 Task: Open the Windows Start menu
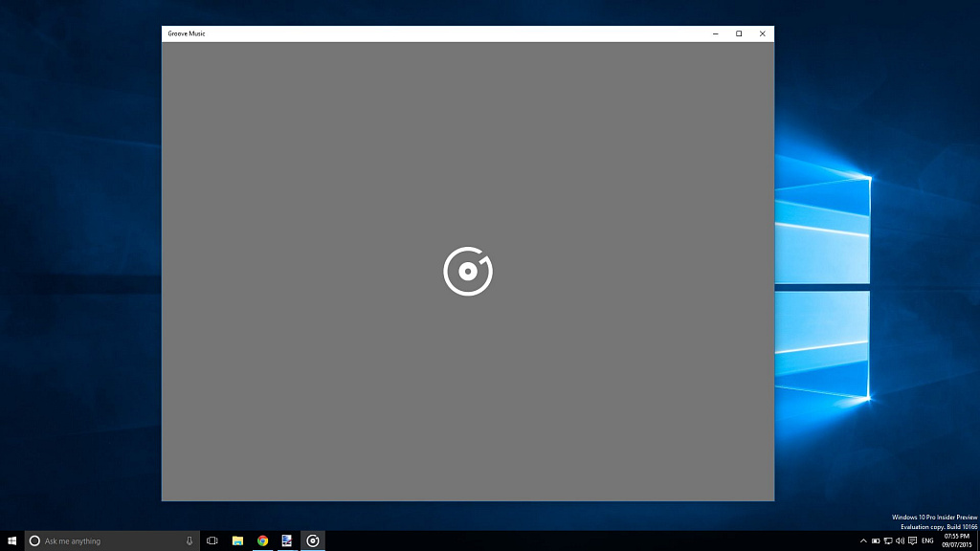(11, 540)
